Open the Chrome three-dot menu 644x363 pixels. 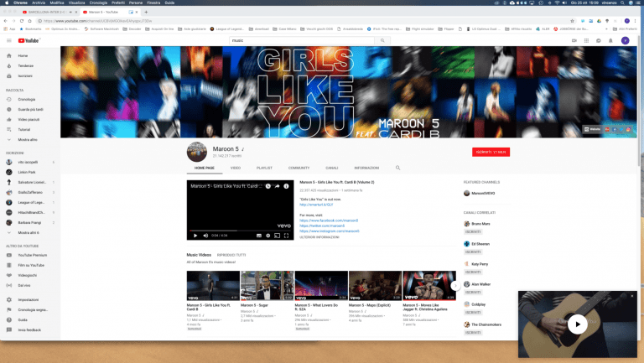click(x=636, y=21)
